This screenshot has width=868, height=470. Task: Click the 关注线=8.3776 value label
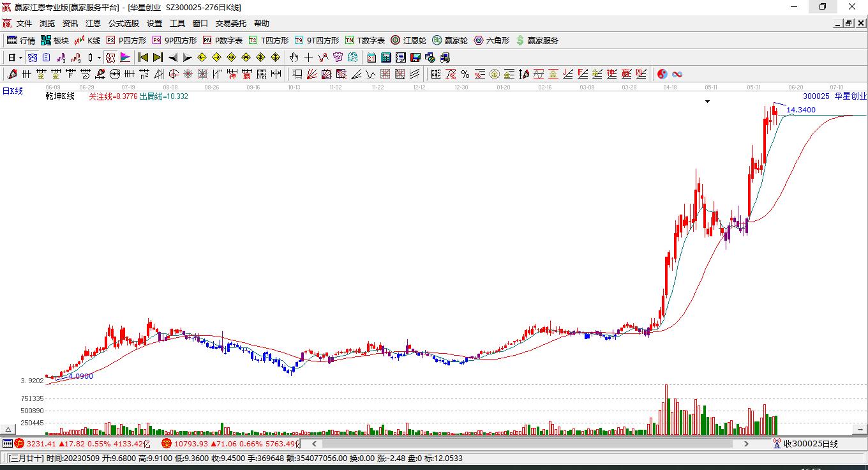tap(113, 96)
